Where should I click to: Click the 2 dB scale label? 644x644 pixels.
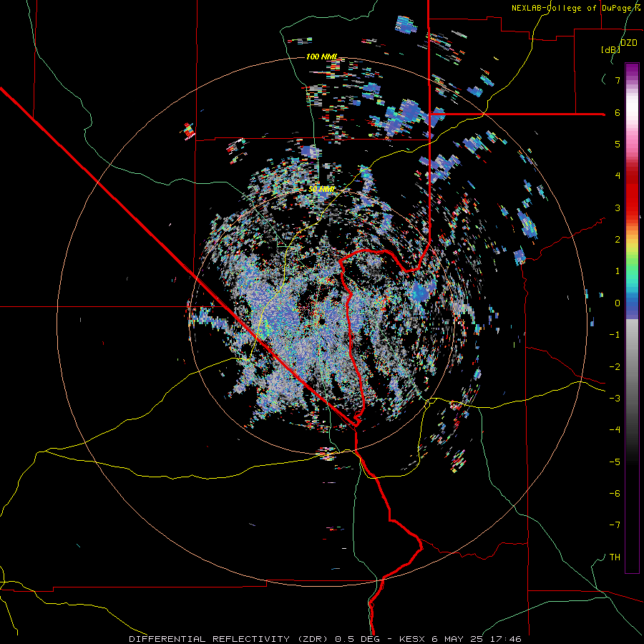point(618,240)
